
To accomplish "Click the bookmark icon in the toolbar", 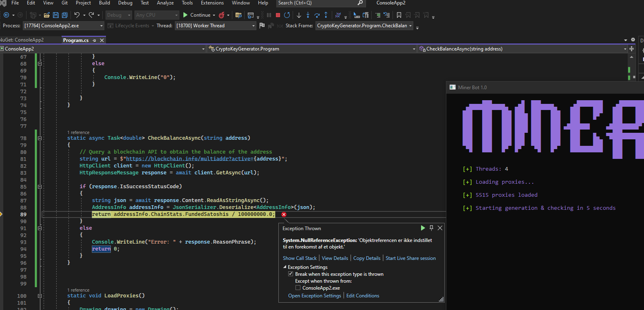I will coord(399,15).
